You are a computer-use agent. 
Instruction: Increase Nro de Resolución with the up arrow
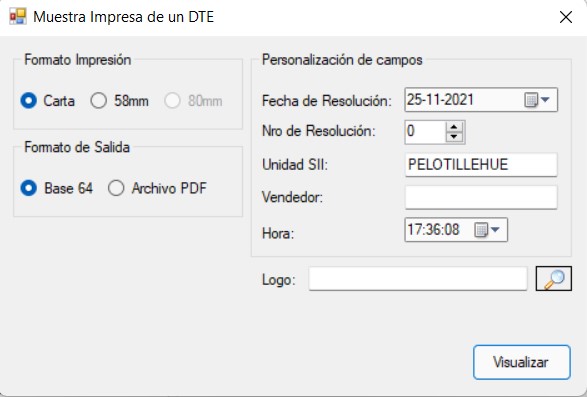(454, 127)
